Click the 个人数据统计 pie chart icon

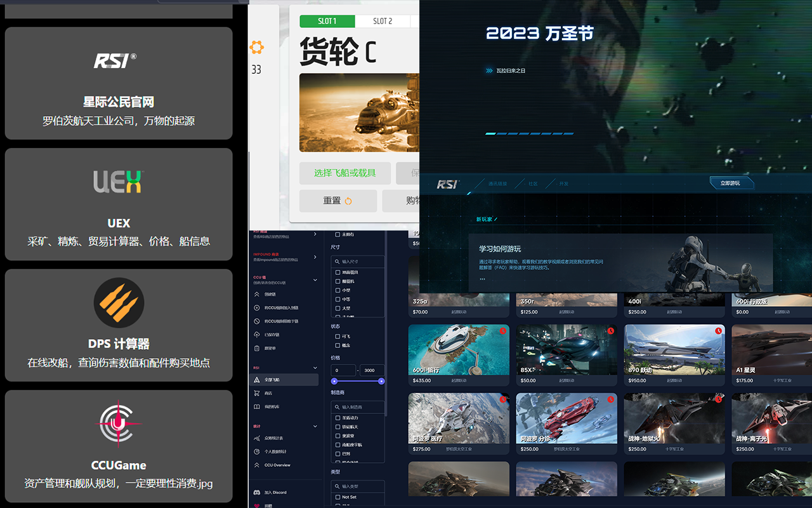[x=257, y=451]
